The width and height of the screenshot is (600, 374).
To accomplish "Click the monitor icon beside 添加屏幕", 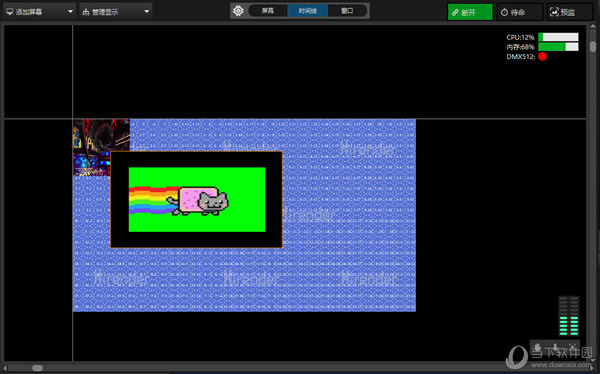I will click(10, 12).
